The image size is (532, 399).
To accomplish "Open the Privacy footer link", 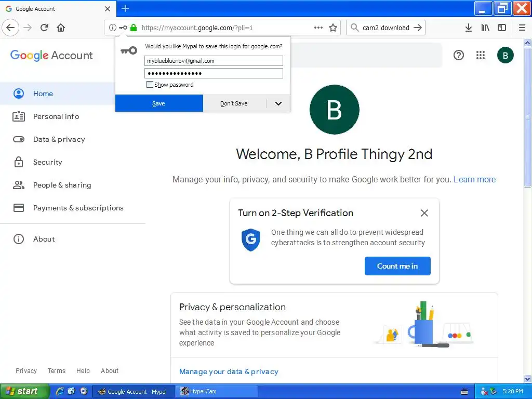I will click(26, 370).
